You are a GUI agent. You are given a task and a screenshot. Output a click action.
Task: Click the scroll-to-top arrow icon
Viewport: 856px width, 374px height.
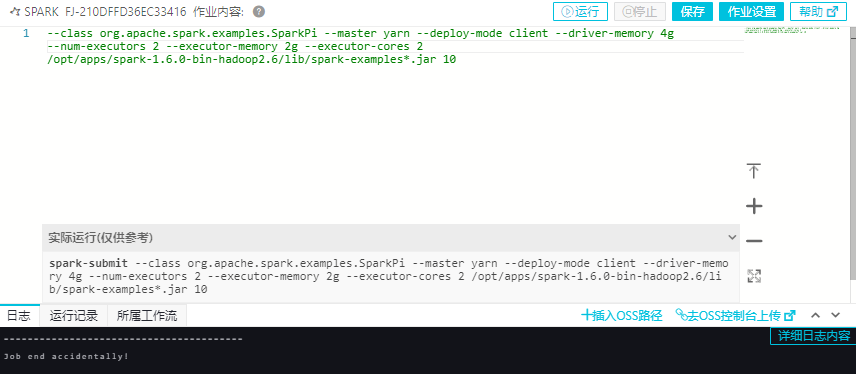pos(754,170)
